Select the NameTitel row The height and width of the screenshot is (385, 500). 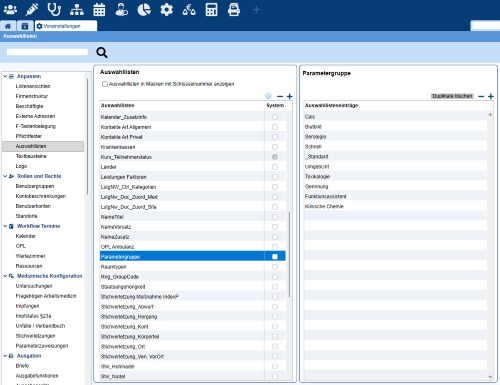[x=193, y=217]
